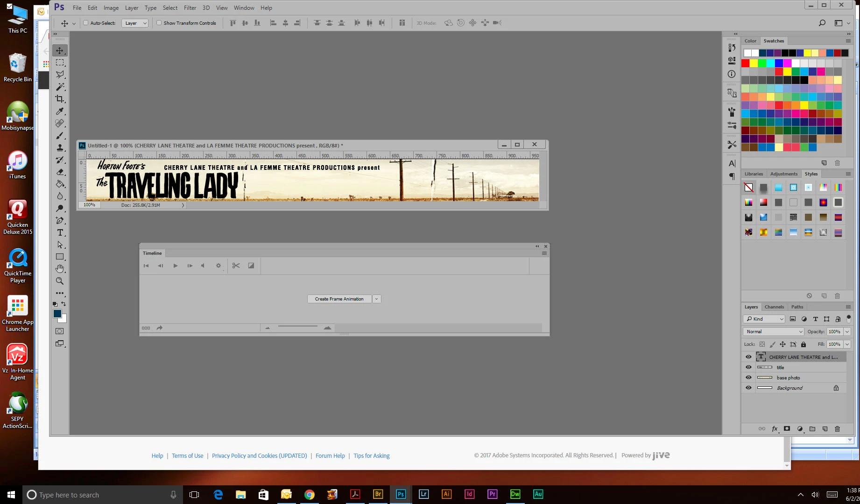The image size is (860, 504).
Task: Open the Timeline panel menu
Action: pos(544,253)
